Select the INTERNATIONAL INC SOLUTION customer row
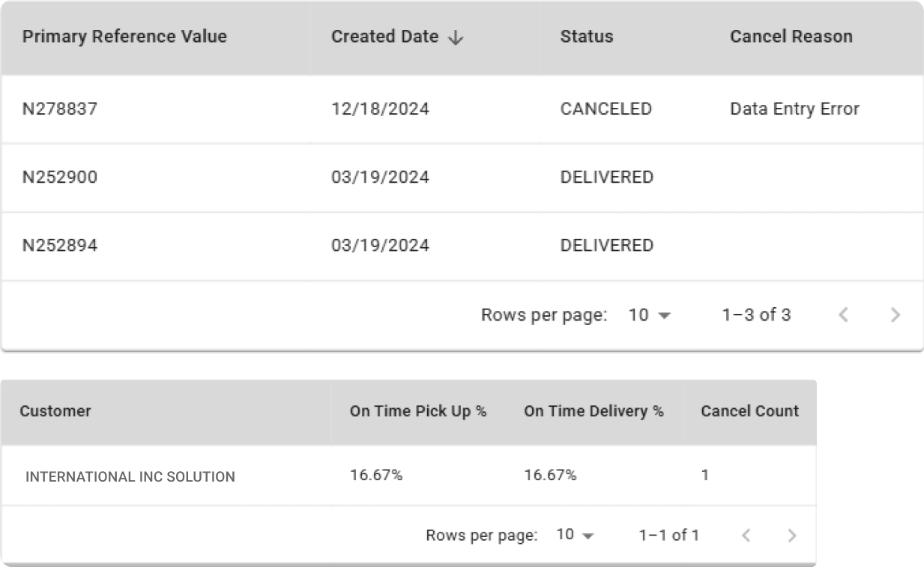924x567 pixels. tap(130, 476)
